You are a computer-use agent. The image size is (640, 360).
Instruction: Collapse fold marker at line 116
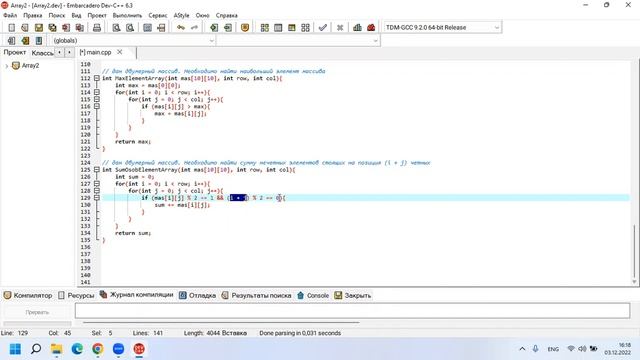97,106
